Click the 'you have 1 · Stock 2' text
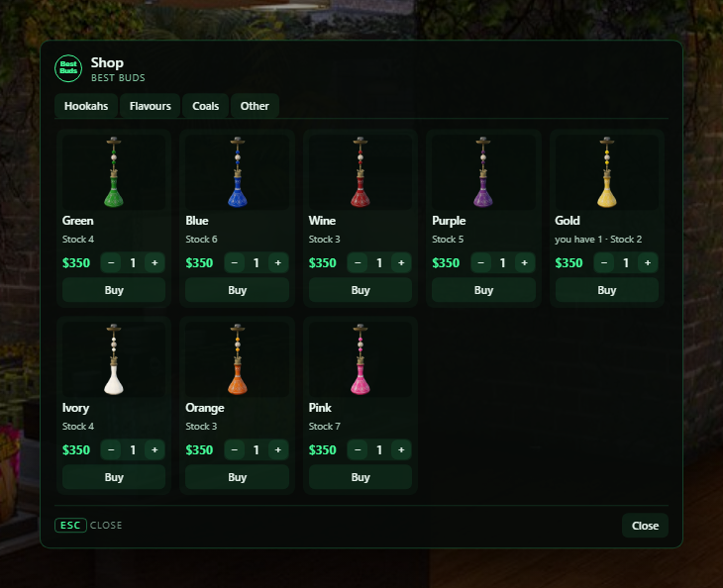 [598, 240]
